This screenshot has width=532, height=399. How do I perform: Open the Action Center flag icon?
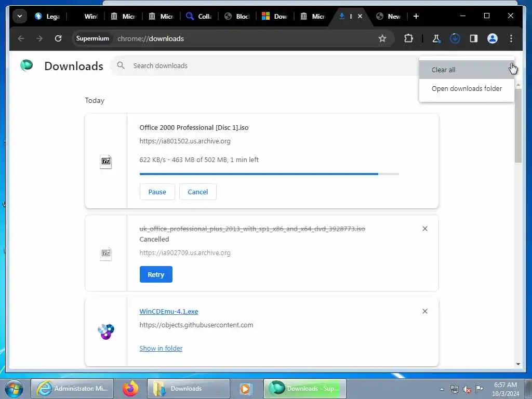pyautogui.click(x=479, y=389)
